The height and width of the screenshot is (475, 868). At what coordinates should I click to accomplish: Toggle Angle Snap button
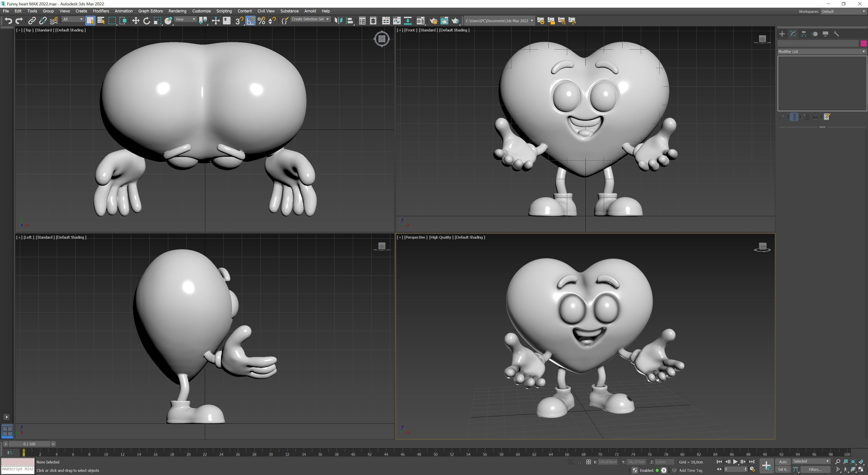(250, 21)
